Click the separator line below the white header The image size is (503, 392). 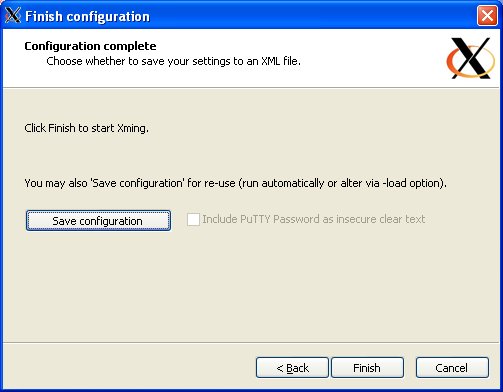(251, 88)
